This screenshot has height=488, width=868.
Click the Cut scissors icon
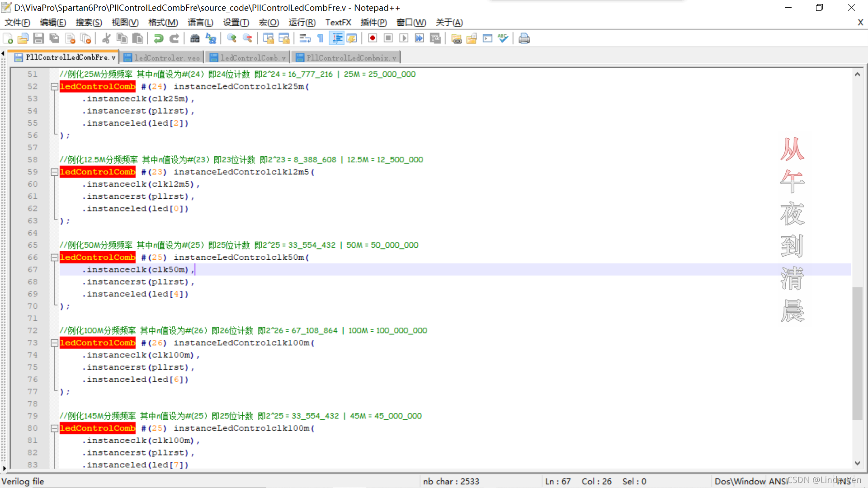[106, 38]
